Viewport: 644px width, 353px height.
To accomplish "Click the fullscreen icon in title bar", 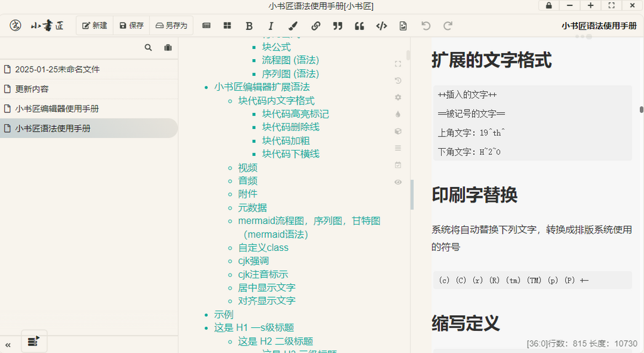I will click(611, 5).
